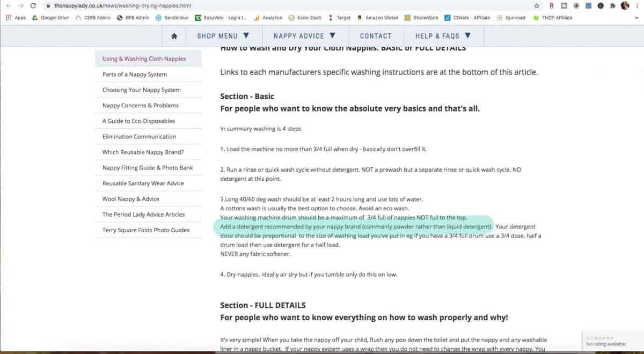Expand the Shop Menu dropdown

pos(223,36)
